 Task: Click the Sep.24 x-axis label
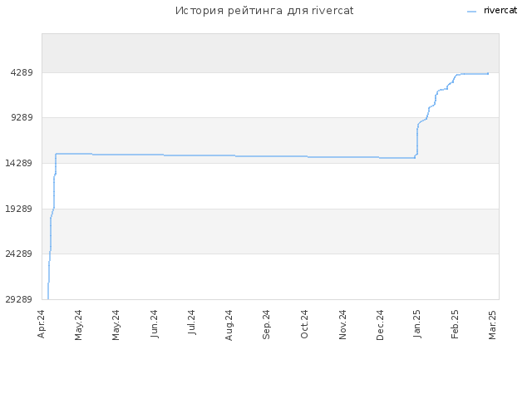click(x=266, y=324)
